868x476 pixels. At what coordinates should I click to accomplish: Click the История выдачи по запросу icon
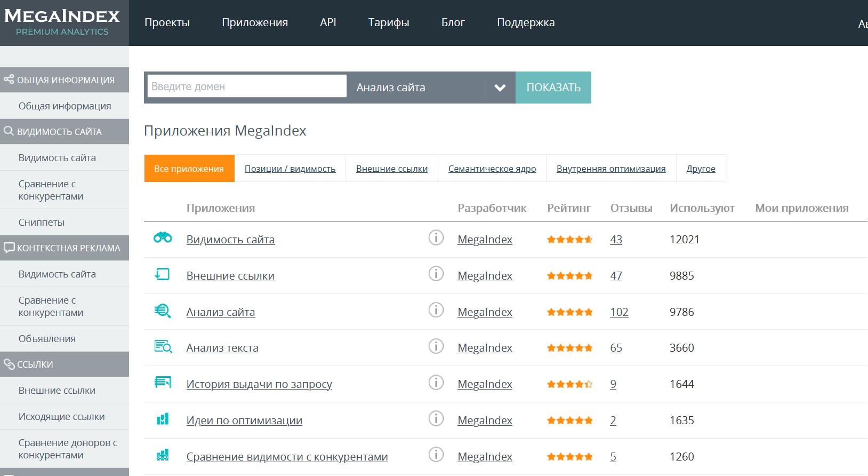(x=163, y=383)
